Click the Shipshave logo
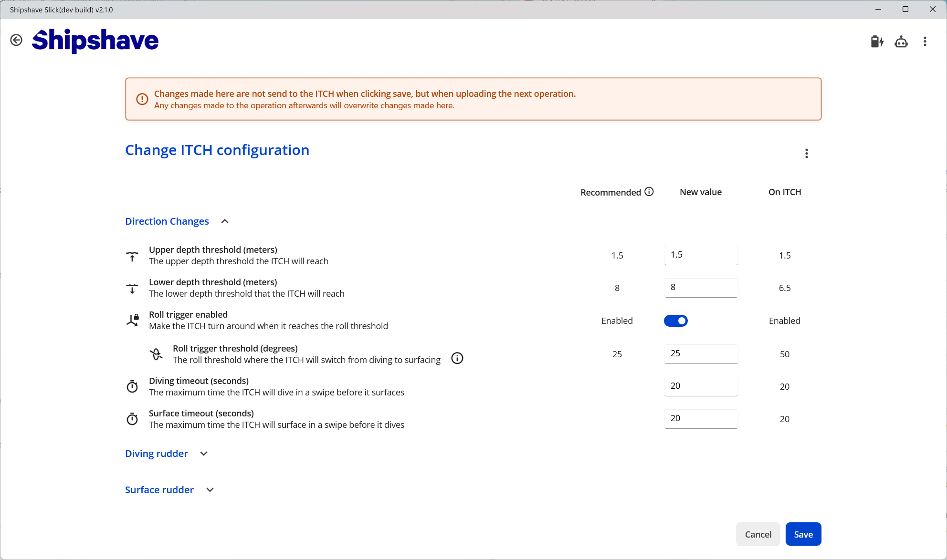The image size is (947, 560). (95, 41)
